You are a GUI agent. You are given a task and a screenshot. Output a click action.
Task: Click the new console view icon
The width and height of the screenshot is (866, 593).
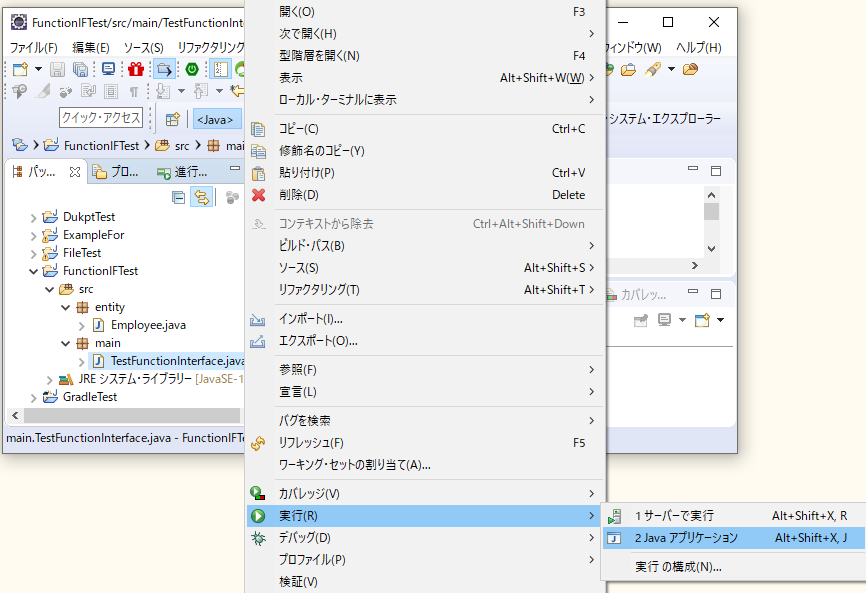(x=703, y=320)
